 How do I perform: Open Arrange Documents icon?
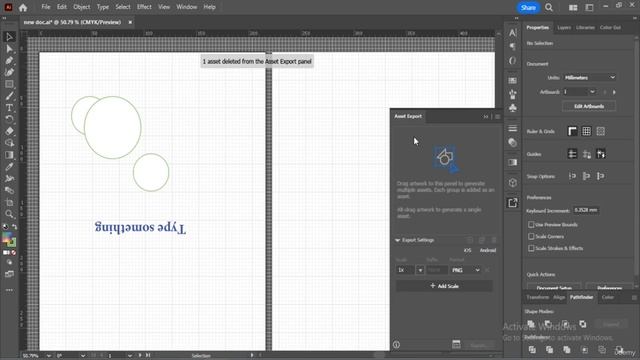[x=573, y=7]
